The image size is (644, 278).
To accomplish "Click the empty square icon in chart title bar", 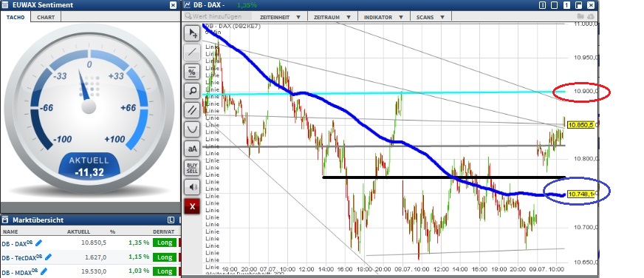I will point(554,5).
